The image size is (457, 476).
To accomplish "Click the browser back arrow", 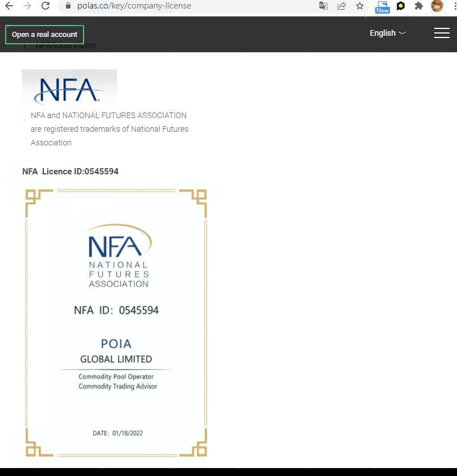I will tap(9, 6).
